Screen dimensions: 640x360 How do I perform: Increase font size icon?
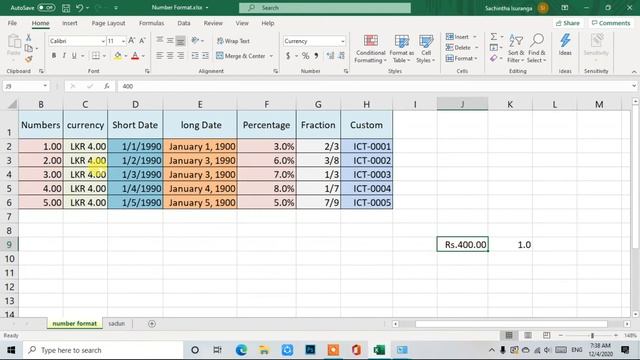coord(131,40)
